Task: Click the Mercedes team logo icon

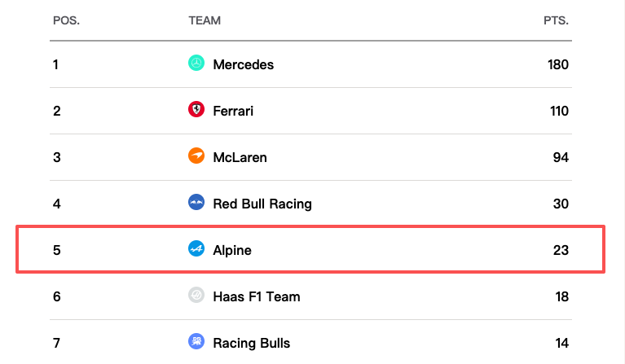Action: 196,63
